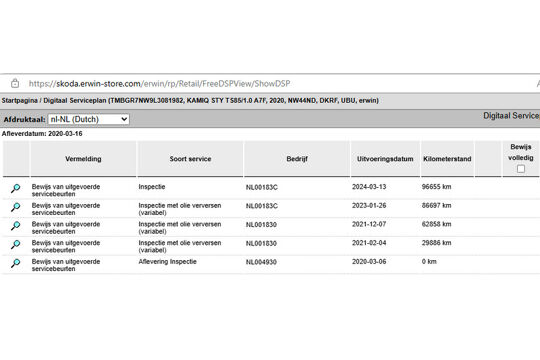Click the Bedrijf column header
Image resolution: width=540 pixels, height=360 pixels.
coord(297,159)
